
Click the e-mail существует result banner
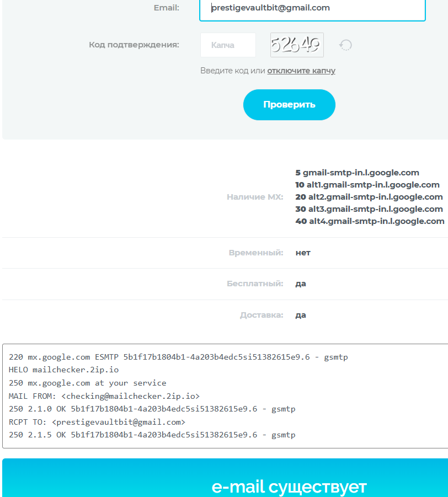[225, 478]
